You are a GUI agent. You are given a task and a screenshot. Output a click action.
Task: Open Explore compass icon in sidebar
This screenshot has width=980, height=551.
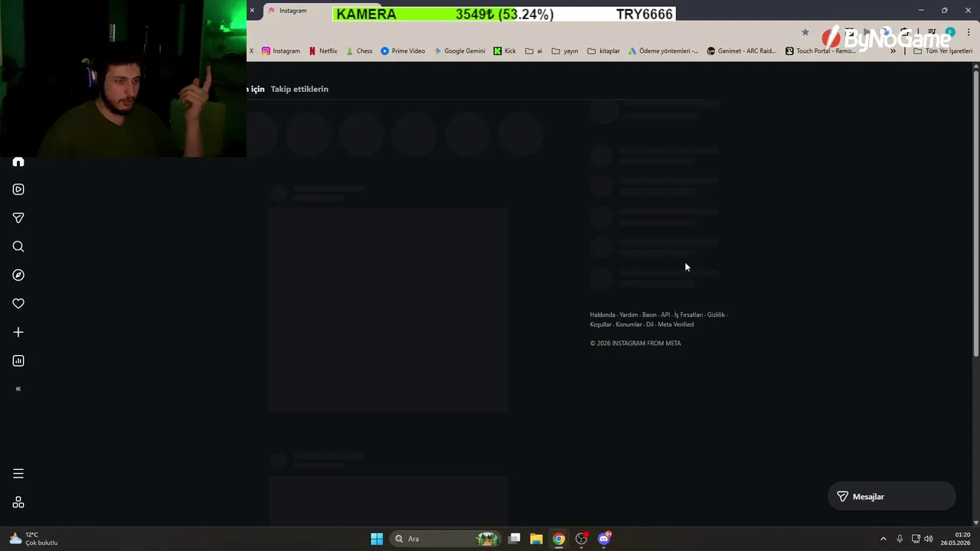tap(18, 275)
